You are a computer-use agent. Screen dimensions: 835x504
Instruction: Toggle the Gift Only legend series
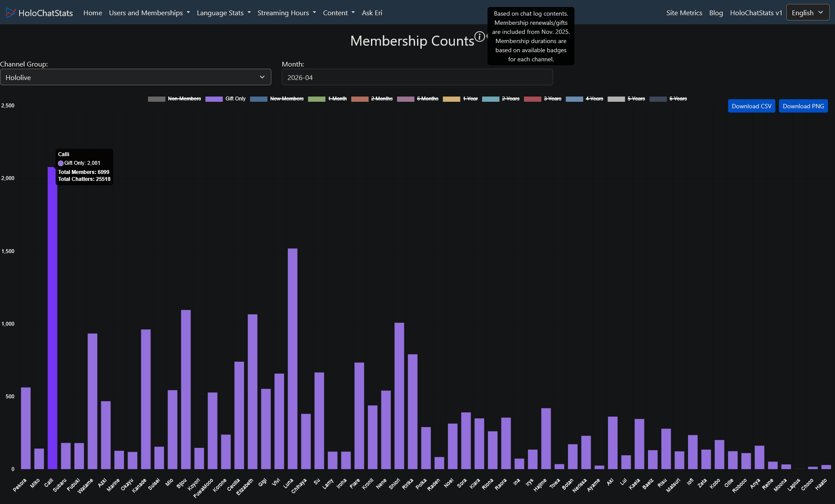pos(225,99)
